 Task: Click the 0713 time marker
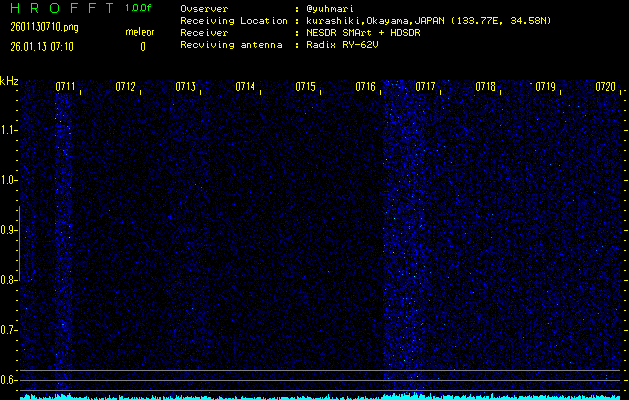point(185,87)
